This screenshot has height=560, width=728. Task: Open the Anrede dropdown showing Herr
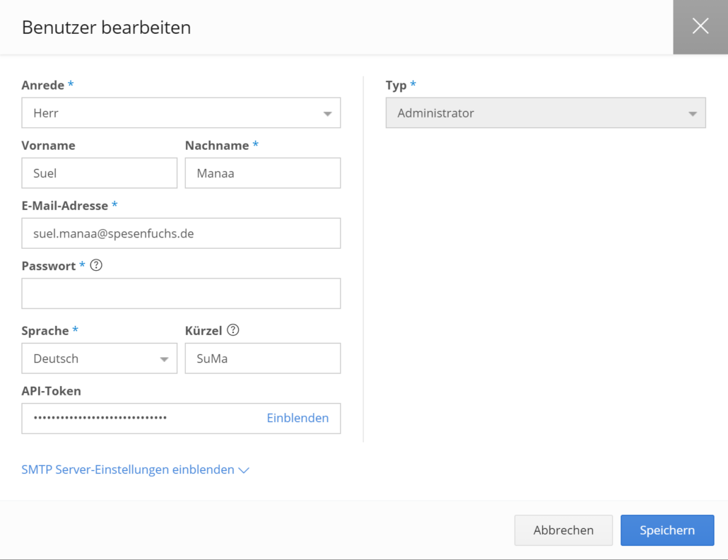click(180, 112)
